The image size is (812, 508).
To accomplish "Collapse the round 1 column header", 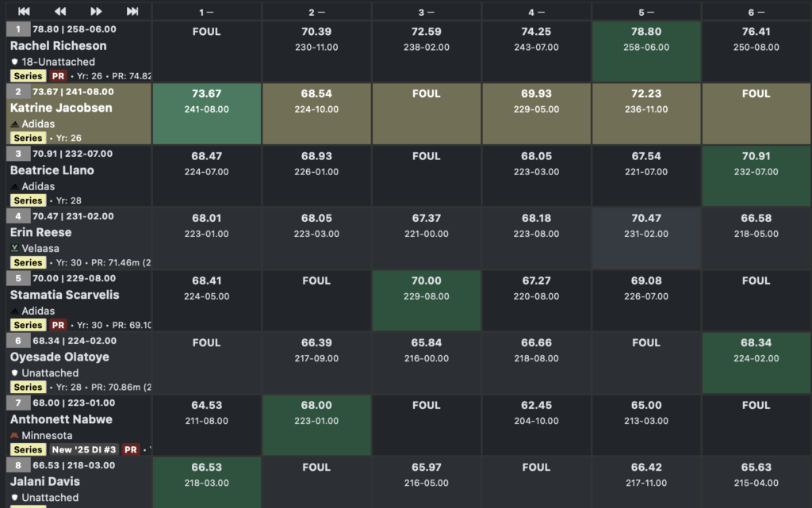I will [206, 12].
